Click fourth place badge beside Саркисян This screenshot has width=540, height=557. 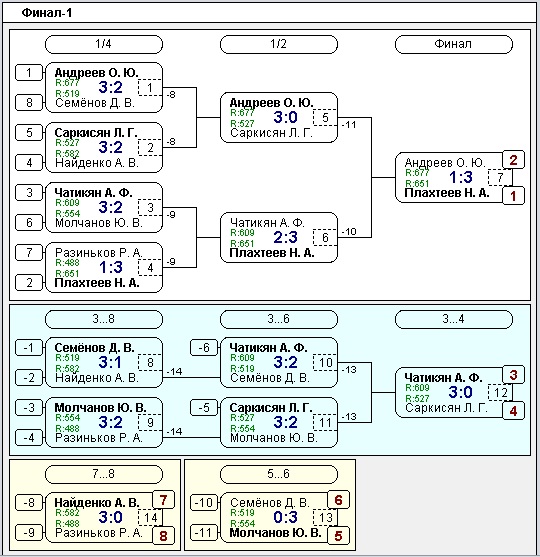(x=513, y=411)
